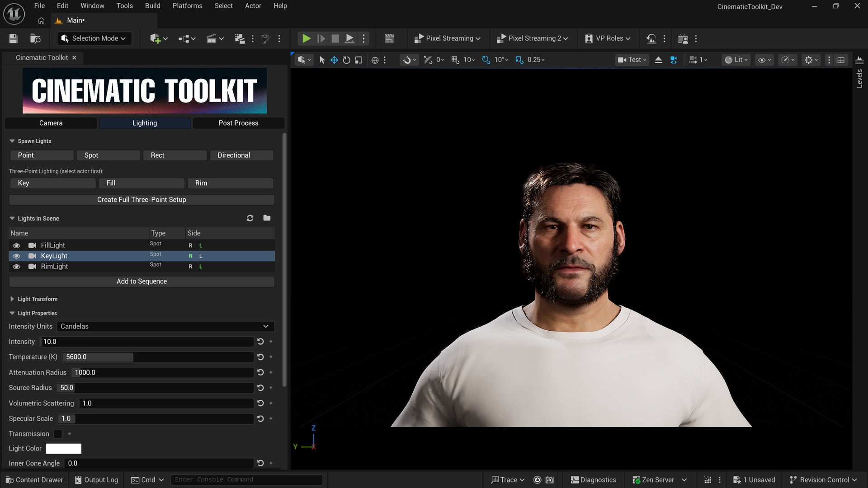Hide the FillLight via eye icon

pyautogui.click(x=16, y=245)
